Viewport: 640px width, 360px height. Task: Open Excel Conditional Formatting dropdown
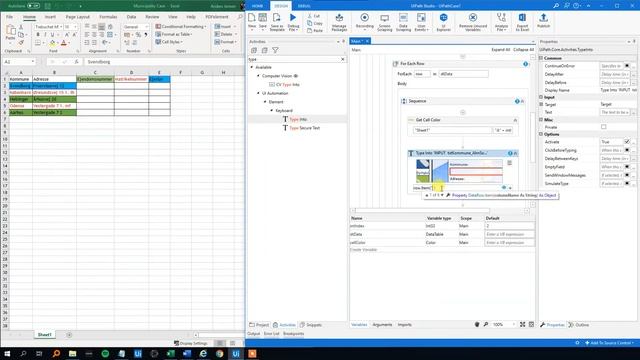[181, 27]
